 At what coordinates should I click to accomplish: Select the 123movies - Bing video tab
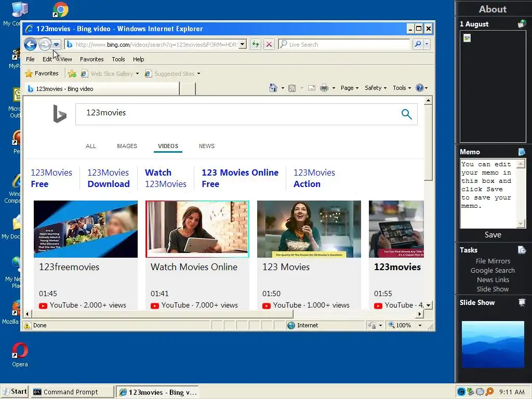tap(102, 88)
